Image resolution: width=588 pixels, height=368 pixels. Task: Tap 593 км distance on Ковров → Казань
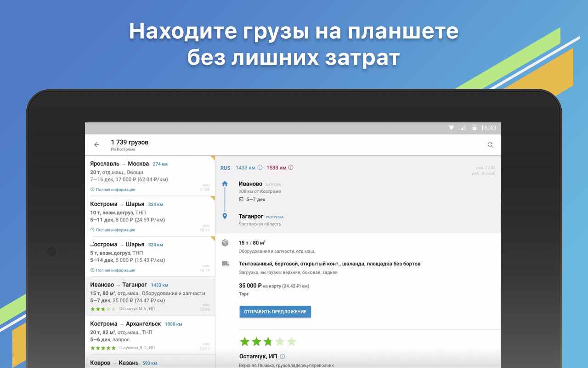point(150,363)
